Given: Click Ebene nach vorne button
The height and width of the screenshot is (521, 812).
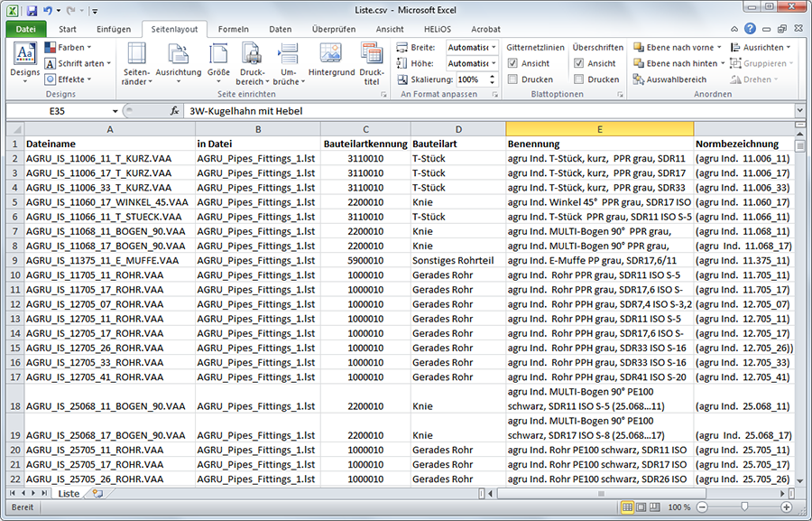Looking at the screenshot, I should pos(678,47).
